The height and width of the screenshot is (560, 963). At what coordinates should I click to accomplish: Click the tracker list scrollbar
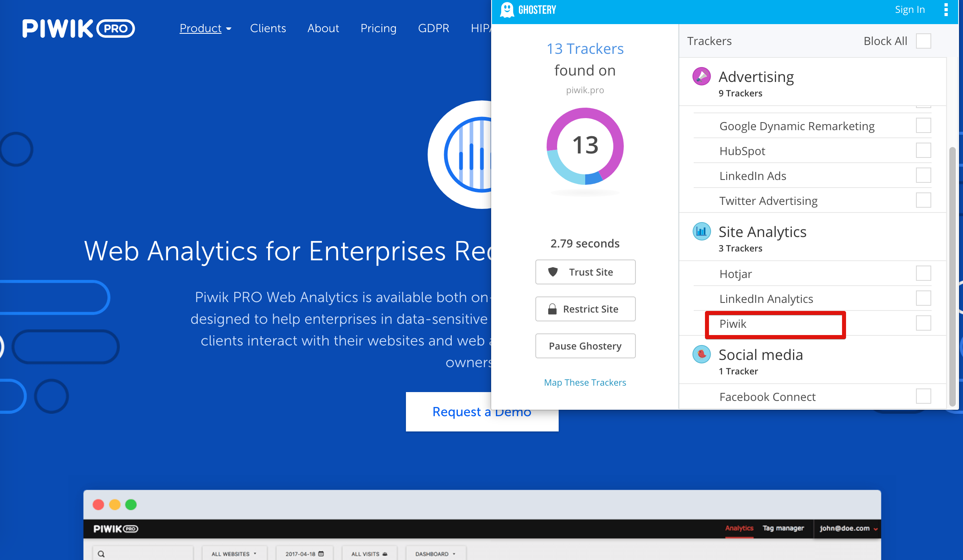click(952, 276)
